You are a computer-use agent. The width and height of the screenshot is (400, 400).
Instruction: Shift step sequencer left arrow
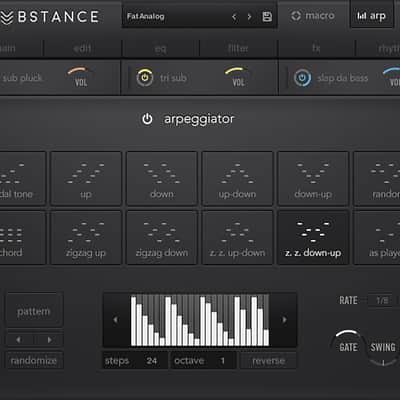(x=116, y=320)
